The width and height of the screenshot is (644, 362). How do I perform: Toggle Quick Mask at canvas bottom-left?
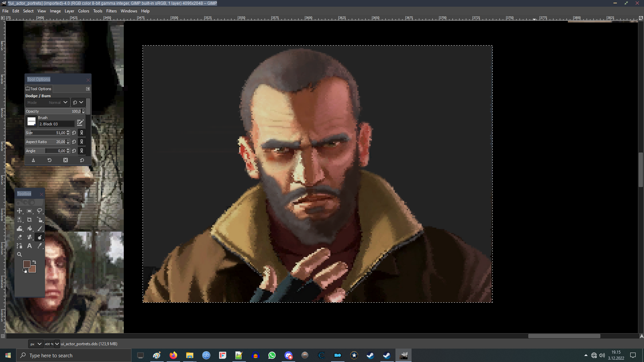[3, 336]
